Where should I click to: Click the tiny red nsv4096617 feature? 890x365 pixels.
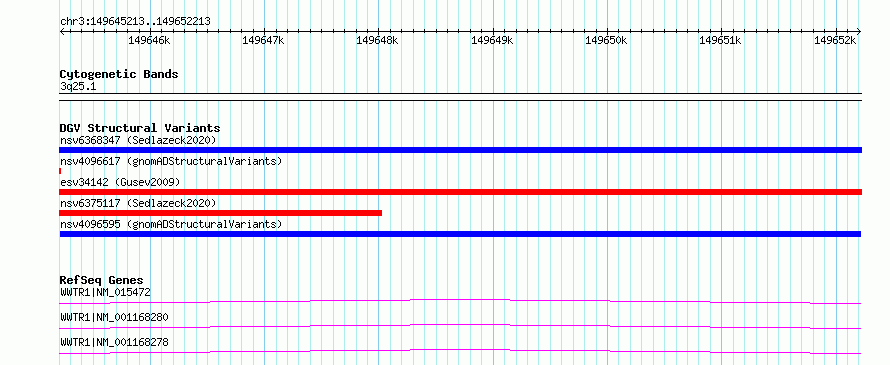(x=60, y=171)
